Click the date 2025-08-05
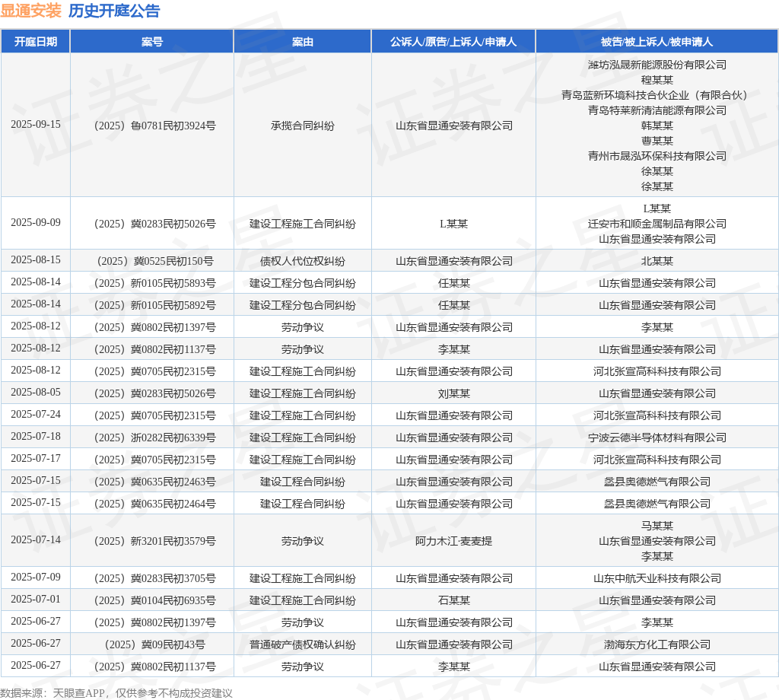779x700 pixels. (36, 393)
